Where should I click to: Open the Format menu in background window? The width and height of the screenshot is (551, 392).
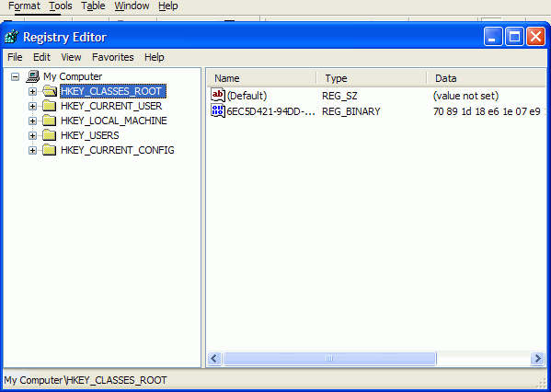24,6
